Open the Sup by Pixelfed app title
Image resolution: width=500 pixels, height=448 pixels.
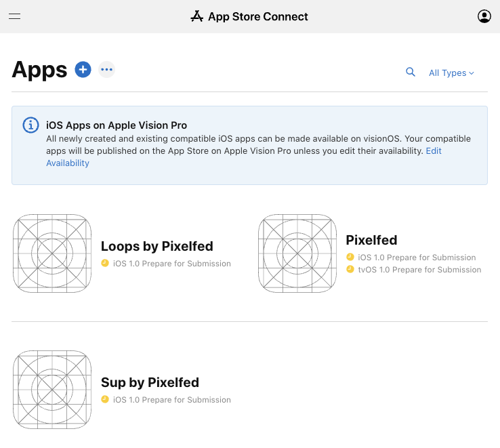[x=150, y=382]
